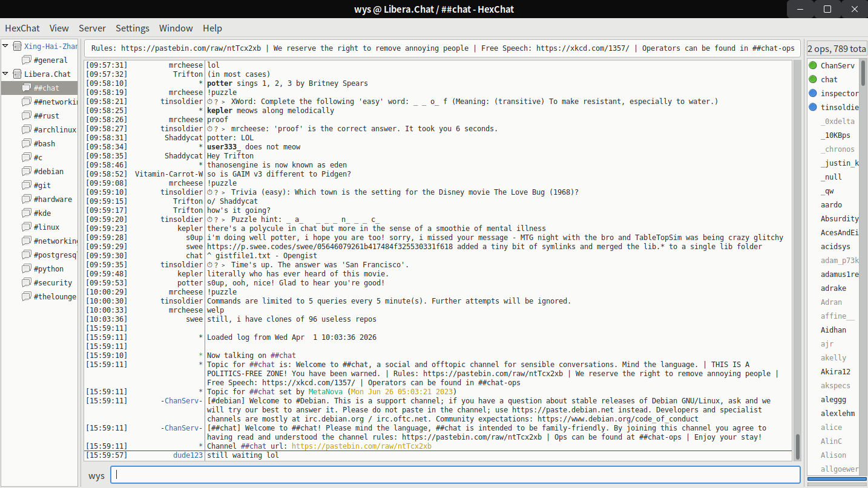This screenshot has height=488, width=868.
Task: Click the #debian channel bubble icon
Action: click(27, 172)
